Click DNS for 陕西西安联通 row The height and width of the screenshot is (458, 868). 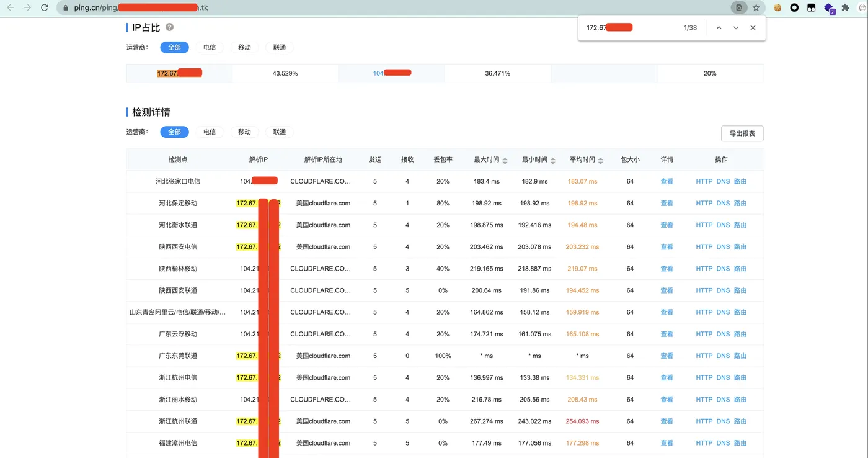[x=723, y=290]
